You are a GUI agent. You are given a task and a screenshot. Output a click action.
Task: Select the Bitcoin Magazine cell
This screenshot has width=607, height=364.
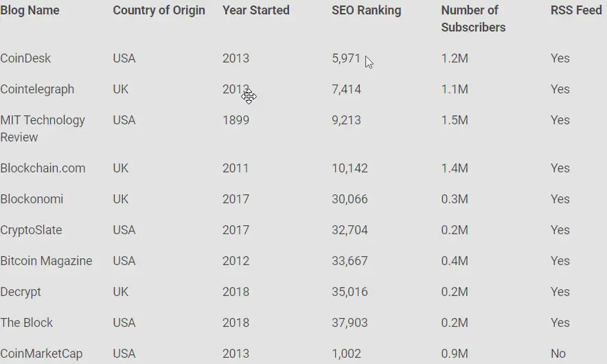point(46,261)
